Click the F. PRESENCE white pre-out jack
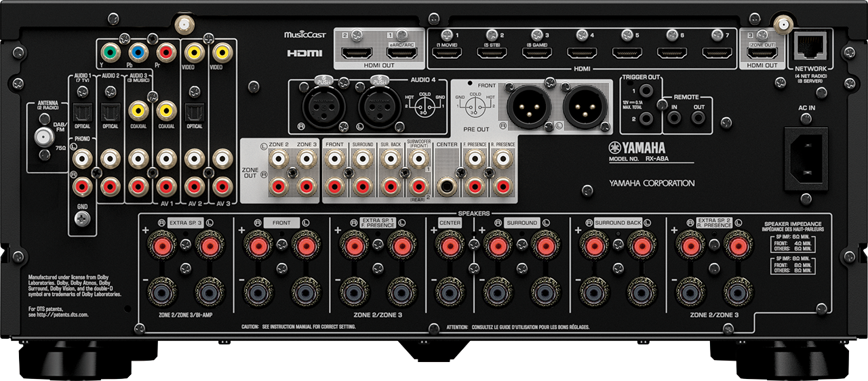The width and height of the screenshot is (868, 381). 475,160
